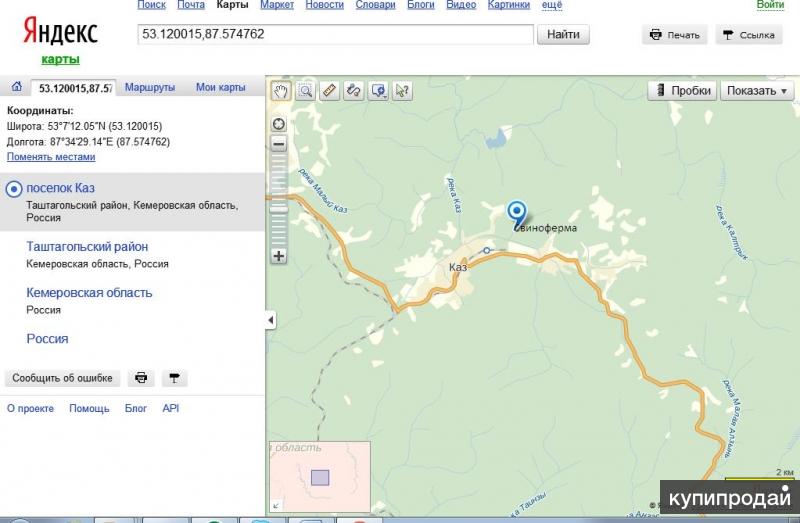Click the small route point marker near Каз
800x523 pixels.
click(487, 251)
